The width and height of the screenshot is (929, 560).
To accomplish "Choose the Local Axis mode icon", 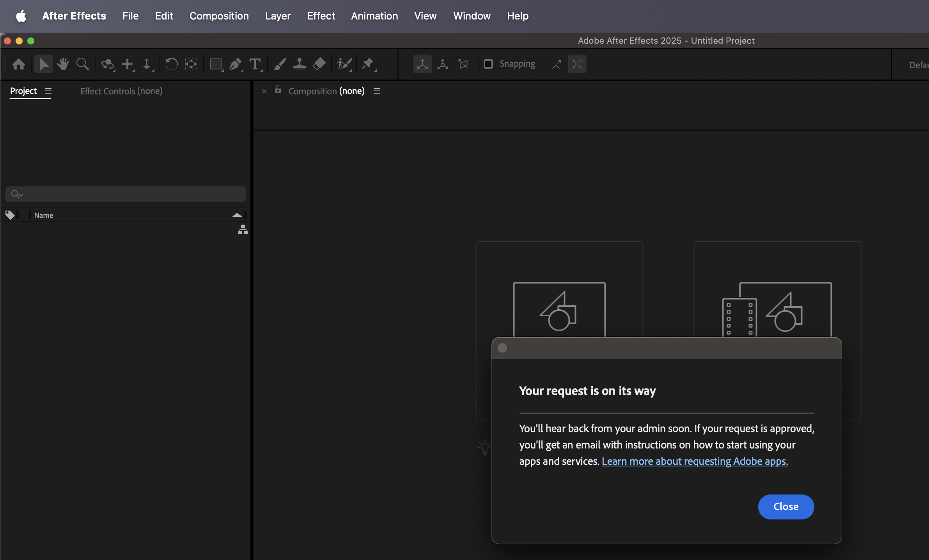I will pyautogui.click(x=422, y=64).
